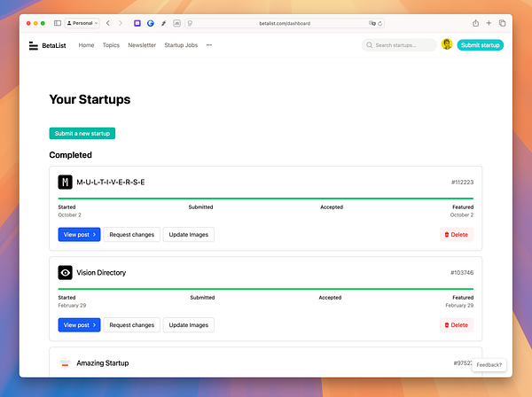Open the Newsletter nav item
Viewport: 532px width, 397px height.
point(142,45)
